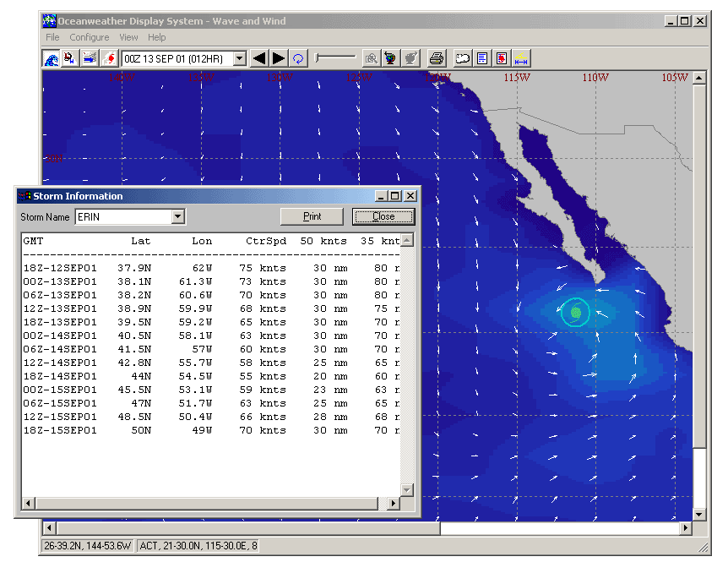
Task: Click cursor coordinates in status bar
Action: [87, 546]
